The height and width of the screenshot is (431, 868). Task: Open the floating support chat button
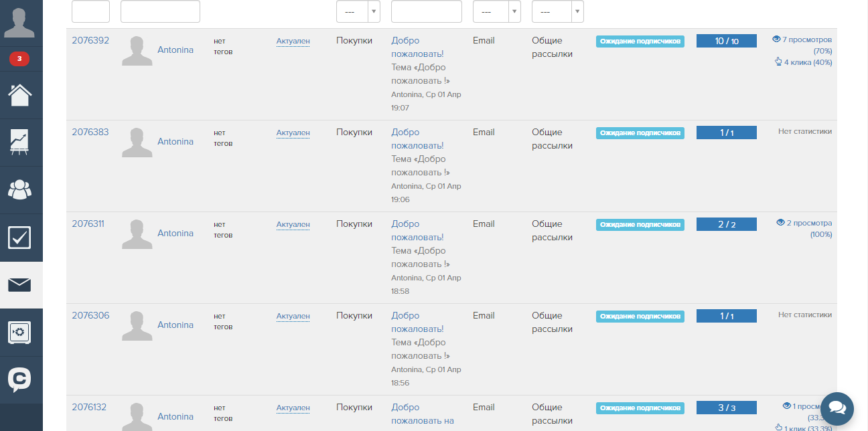(837, 408)
